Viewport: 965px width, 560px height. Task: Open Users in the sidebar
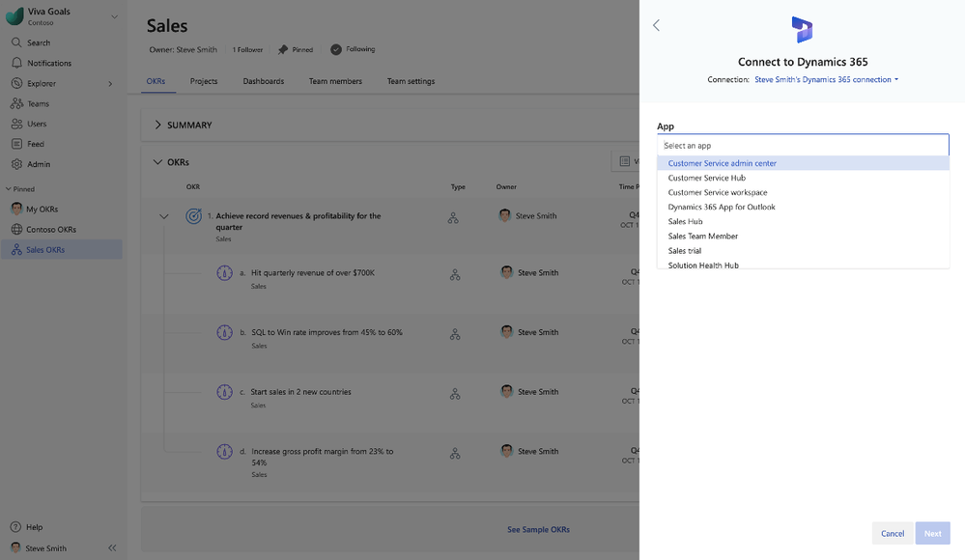(x=37, y=124)
